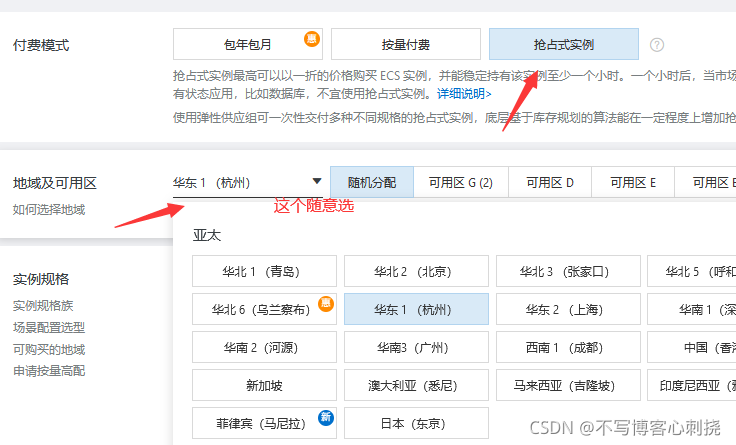Viewport: 736px width, 445px height.
Task: Click the 付费模式 section label
Action: click(x=41, y=45)
